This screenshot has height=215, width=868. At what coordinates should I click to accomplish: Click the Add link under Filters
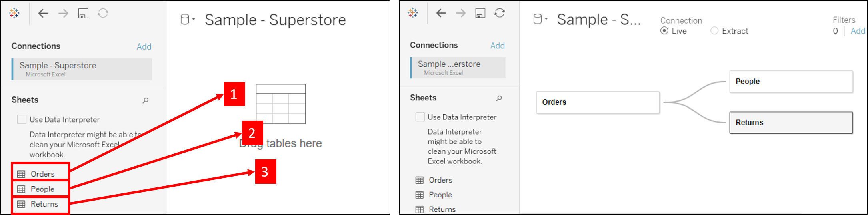click(x=858, y=31)
